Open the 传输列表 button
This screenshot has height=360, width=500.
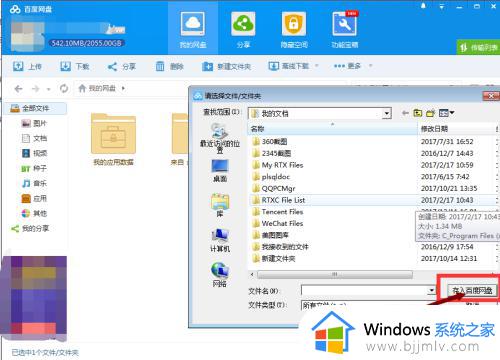click(478, 48)
